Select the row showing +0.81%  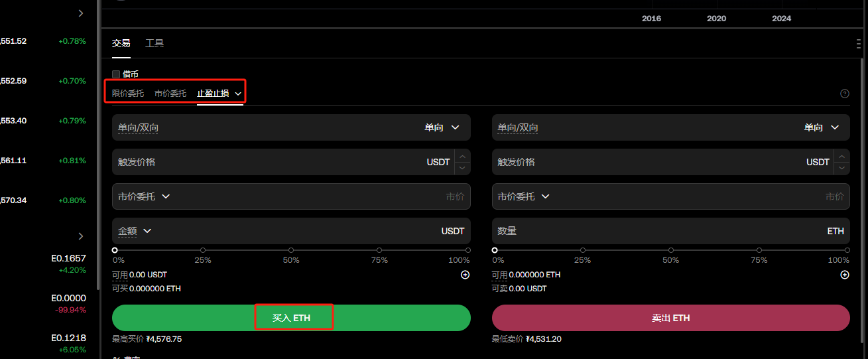pyautogui.click(x=43, y=161)
